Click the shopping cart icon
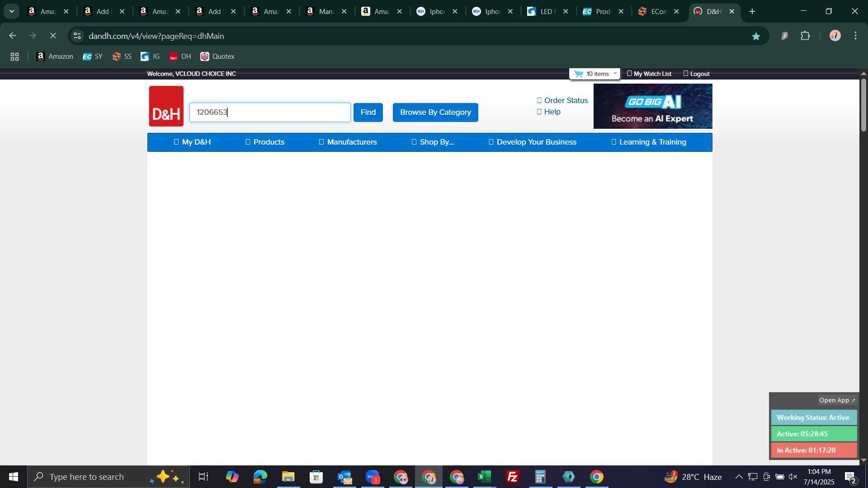This screenshot has height=488, width=868. tap(578, 74)
